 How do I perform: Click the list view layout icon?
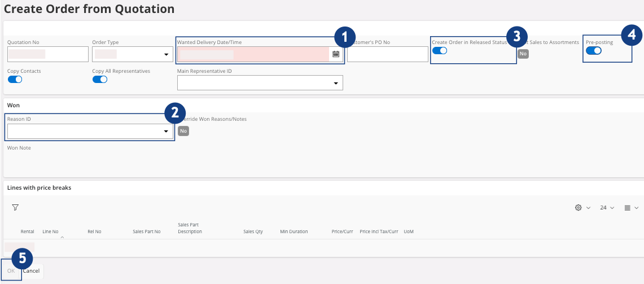tap(627, 208)
